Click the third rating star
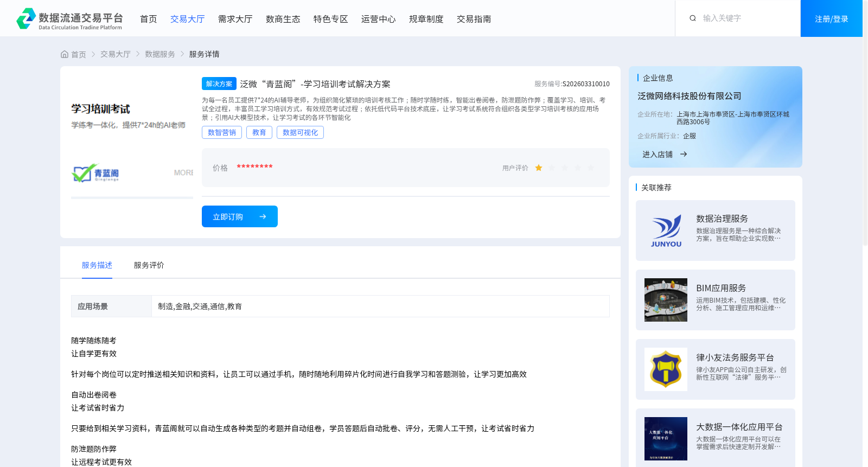The width and height of the screenshot is (868, 467). click(565, 168)
